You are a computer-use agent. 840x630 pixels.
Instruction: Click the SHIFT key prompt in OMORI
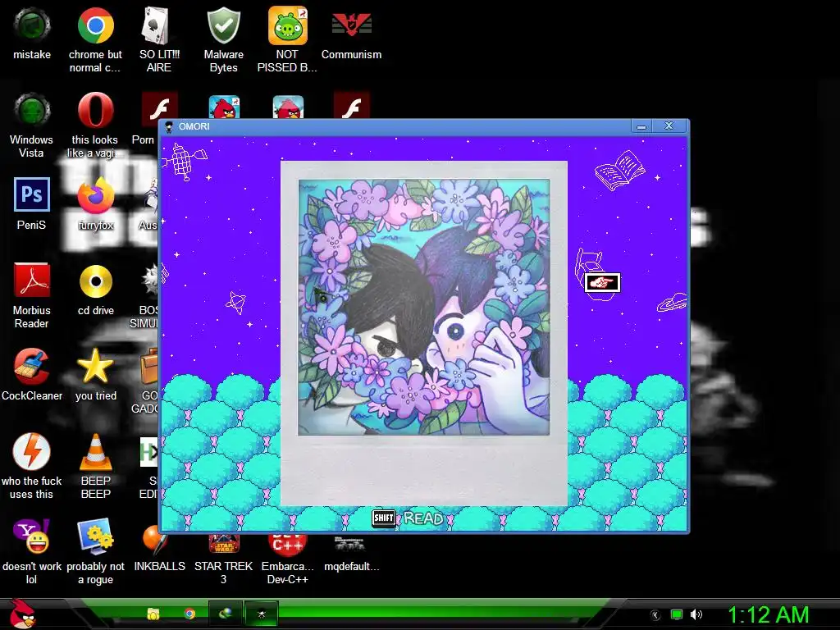point(384,518)
